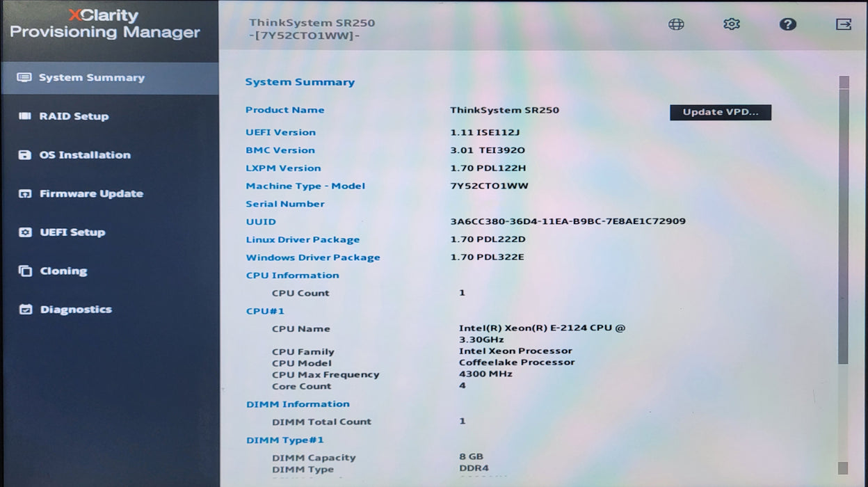Image resolution: width=868 pixels, height=487 pixels.
Task: Click the RAID Setup sidebar icon
Action: click(25, 116)
